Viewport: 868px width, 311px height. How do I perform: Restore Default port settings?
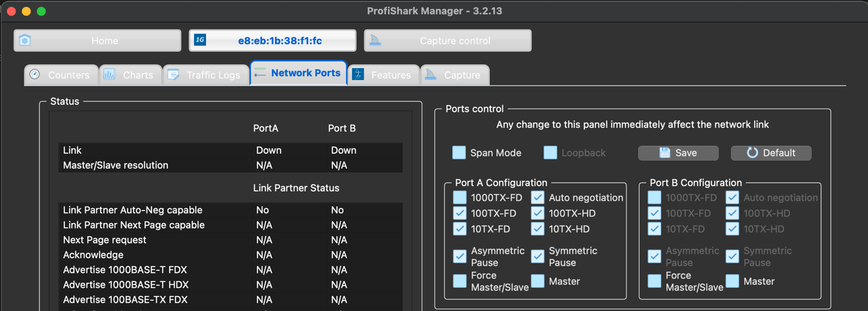[771, 153]
